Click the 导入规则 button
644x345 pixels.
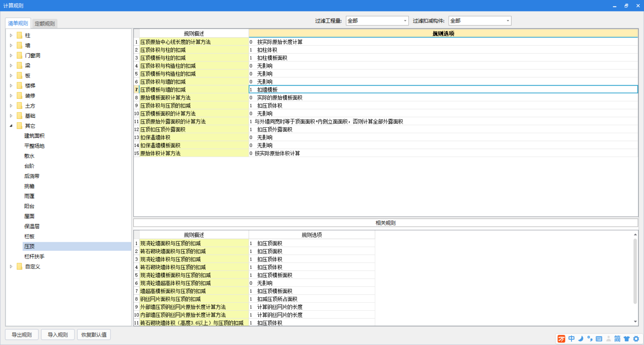coord(58,335)
